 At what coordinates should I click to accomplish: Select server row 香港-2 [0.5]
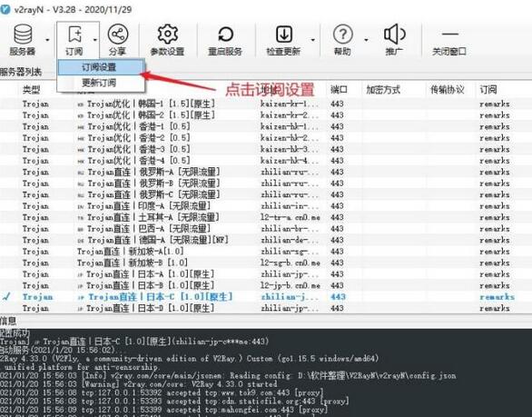click(266, 138)
